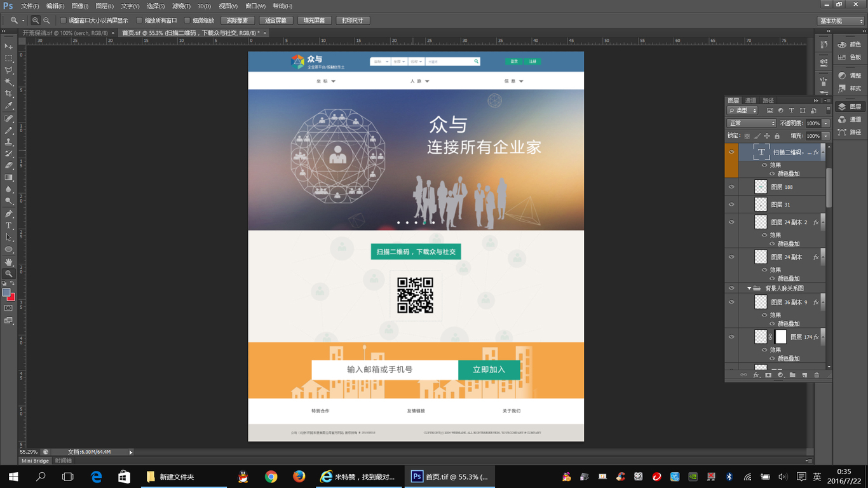Image resolution: width=868 pixels, height=488 pixels.
Task: Select the Eyedropper tool
Action: pyautogui.click(x=9, y=106)
